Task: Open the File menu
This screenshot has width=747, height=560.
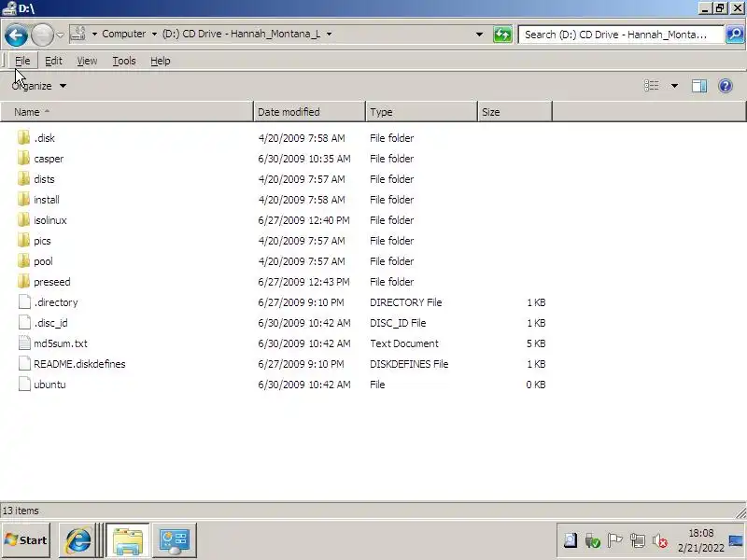Action: pyautogui.click(x=22, y=61)
